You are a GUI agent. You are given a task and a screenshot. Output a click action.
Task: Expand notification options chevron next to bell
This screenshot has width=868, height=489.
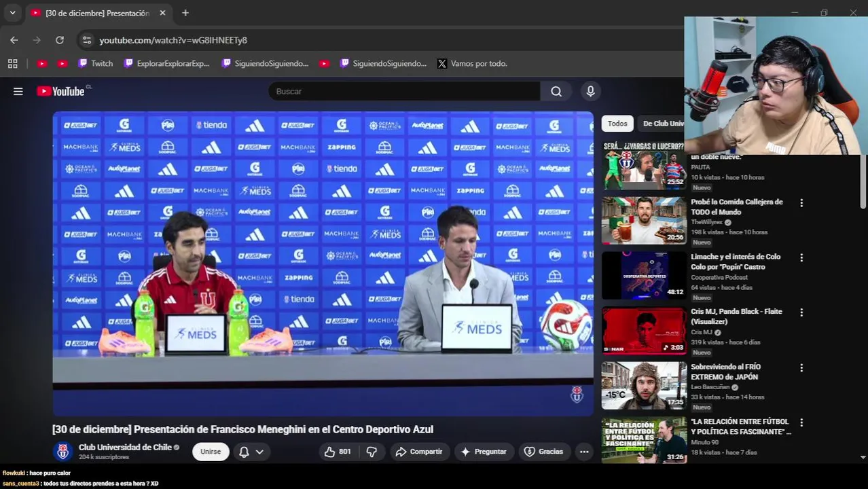pos(259,452)
